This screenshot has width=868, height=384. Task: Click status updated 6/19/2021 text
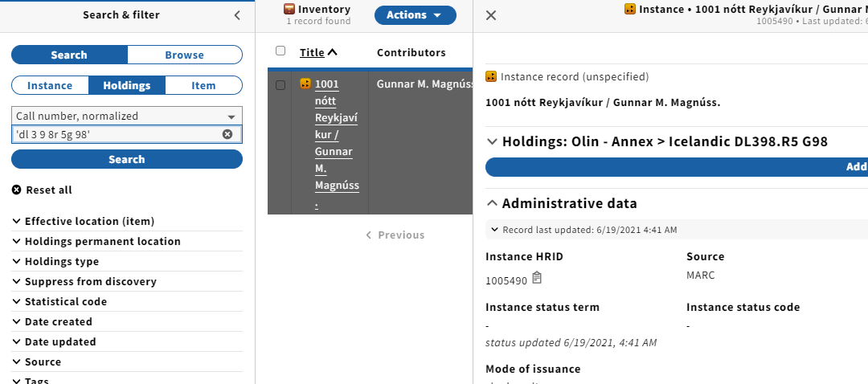pos(571,342)
